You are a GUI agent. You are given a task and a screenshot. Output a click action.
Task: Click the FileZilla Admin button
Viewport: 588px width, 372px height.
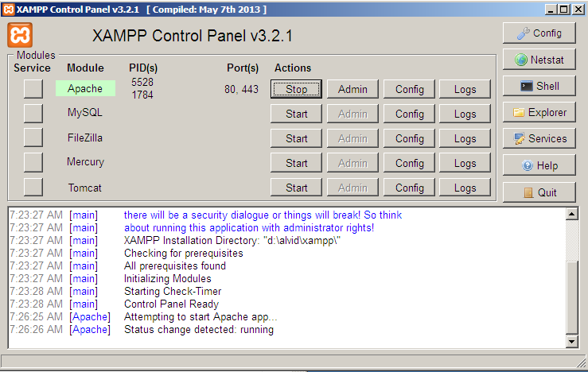352,138
